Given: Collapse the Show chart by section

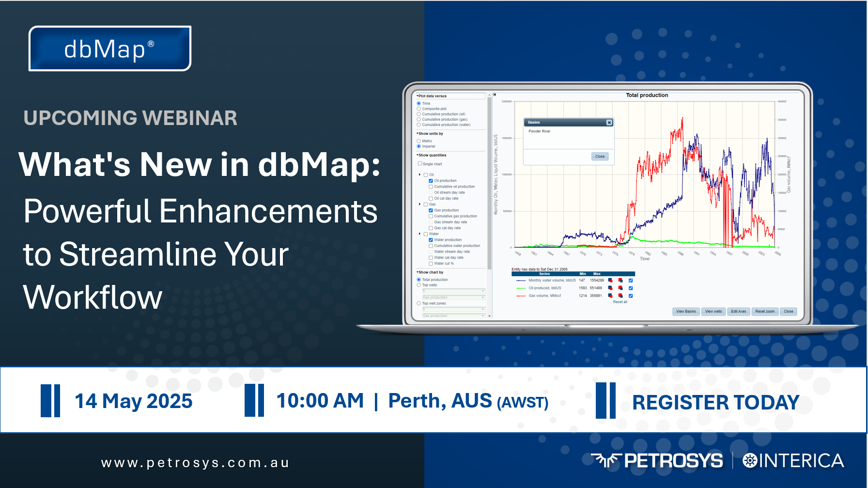Looking at the screenshot, I should pos(430,272).
